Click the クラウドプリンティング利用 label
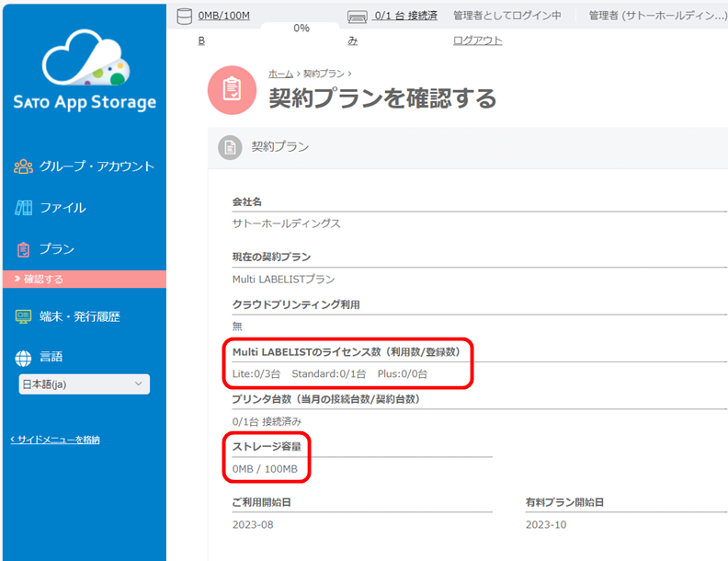This screenshot has width=728, height=561. pos(296,304)
